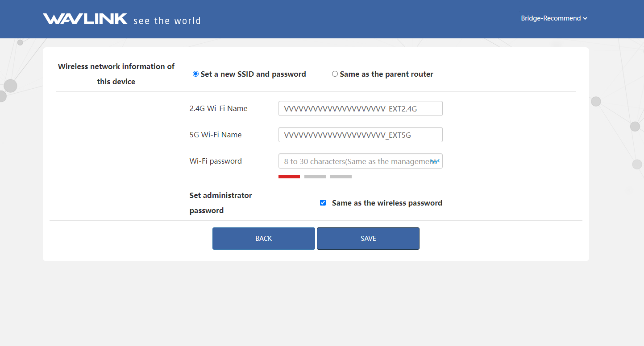
Task: Click "Wireless network information of this device" heading
Action: (116, 74)
